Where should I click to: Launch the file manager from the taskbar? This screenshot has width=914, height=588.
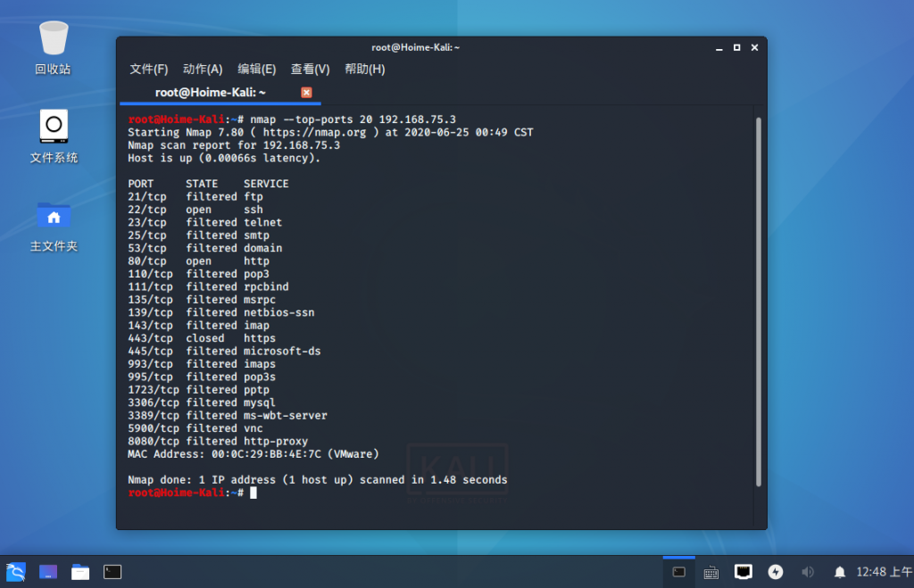[x=79, y=572]
